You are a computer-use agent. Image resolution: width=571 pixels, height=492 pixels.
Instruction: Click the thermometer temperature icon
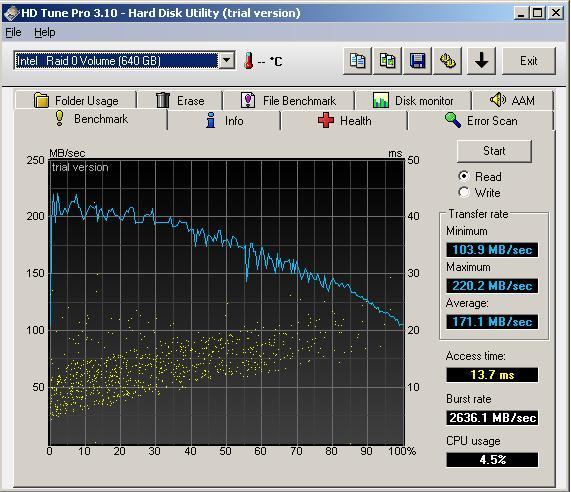tap(249, 60)
